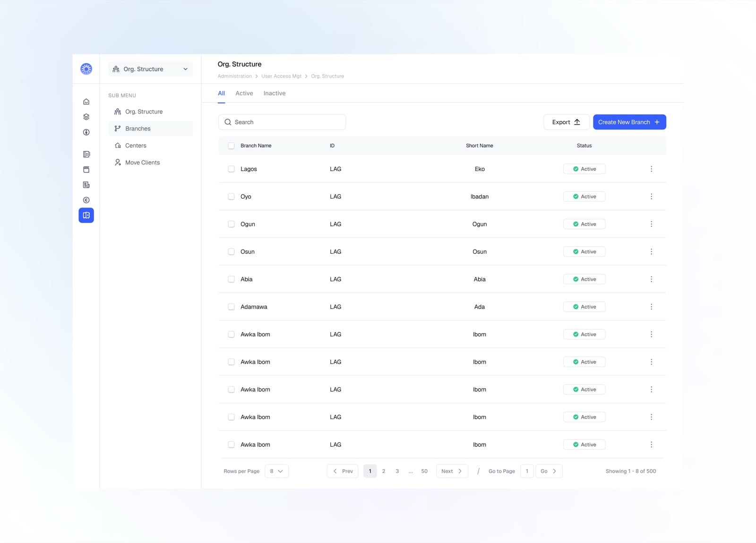
Task: Open the archive box sidebar icon
Action: [x=86, y=169]
